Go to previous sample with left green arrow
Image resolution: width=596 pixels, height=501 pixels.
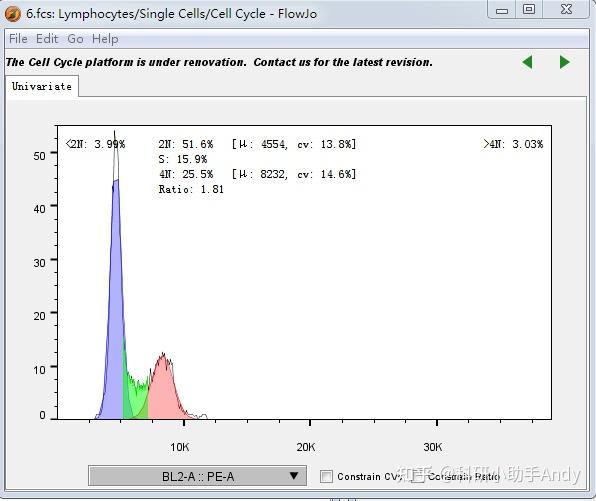(527, 62)
